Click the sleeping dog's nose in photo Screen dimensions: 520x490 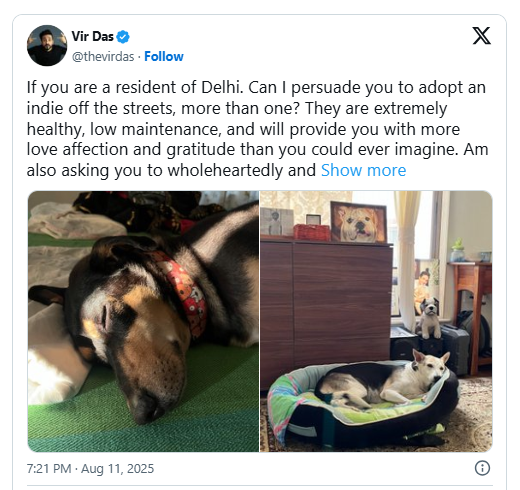point(149,407)
